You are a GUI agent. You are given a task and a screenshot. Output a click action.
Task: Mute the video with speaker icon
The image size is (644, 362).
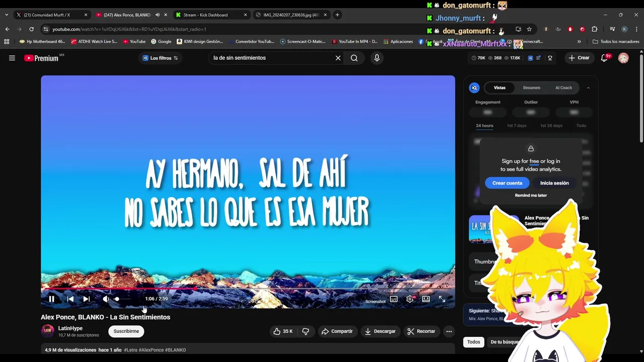point(106,299)
